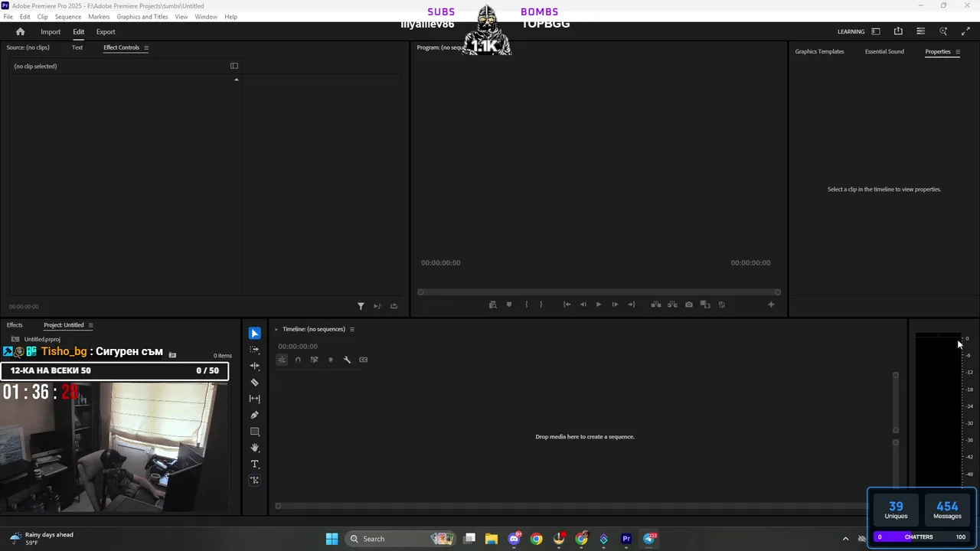Open the Window menu
The width and height of the screenshot is (980, 551).
(206, 17)
